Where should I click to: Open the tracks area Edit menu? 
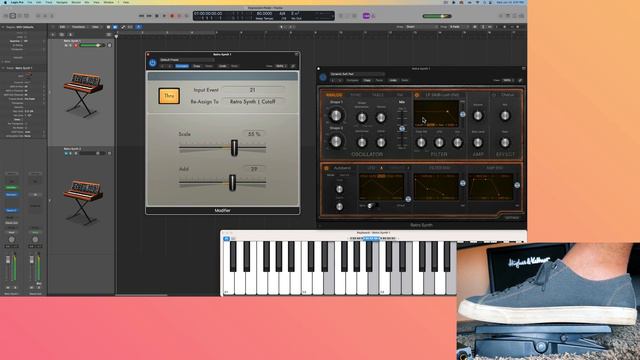click(x=63, y=27)
